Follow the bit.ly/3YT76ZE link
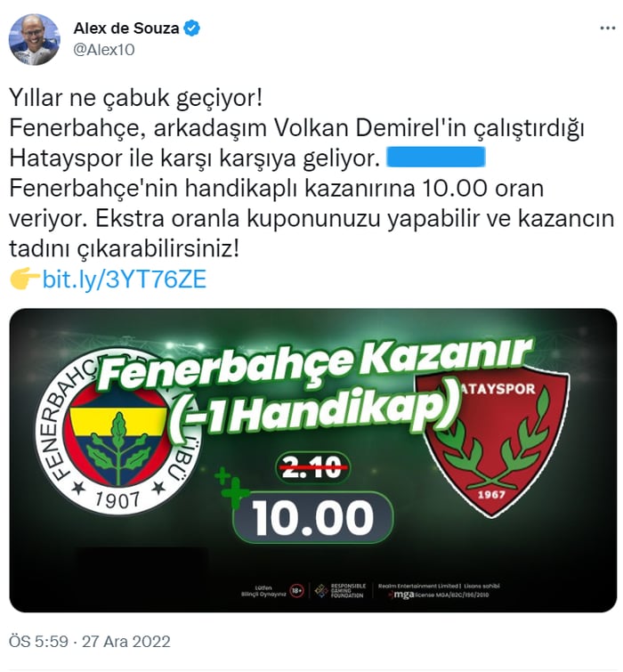Image resolution: width=623 pixels, height=672 pixels. (x=125, y=279)
